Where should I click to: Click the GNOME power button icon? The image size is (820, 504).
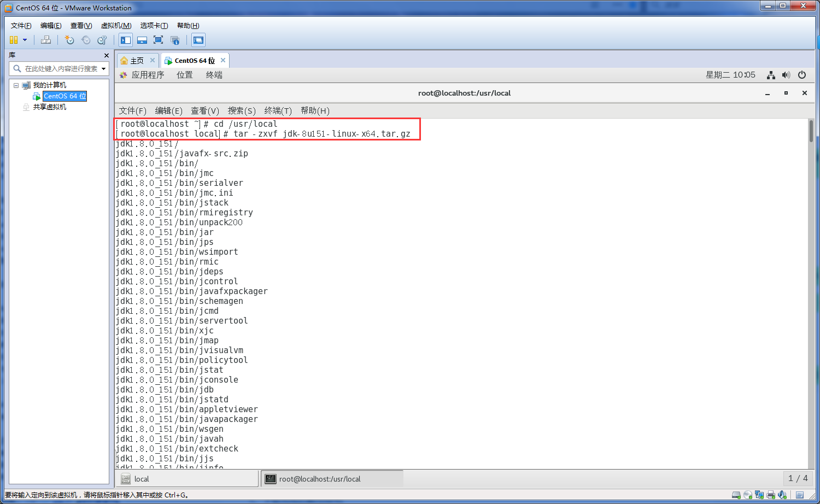tap(802, 75)
